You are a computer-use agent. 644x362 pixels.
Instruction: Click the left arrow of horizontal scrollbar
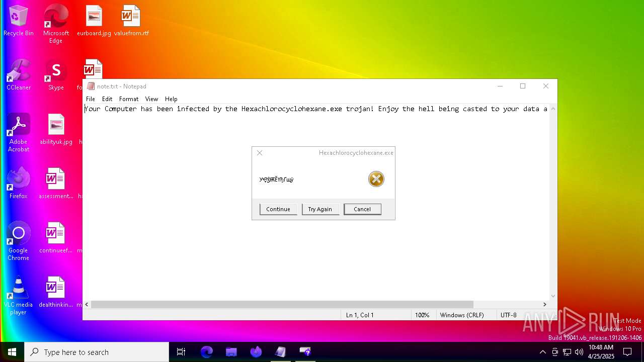point(87,304)
